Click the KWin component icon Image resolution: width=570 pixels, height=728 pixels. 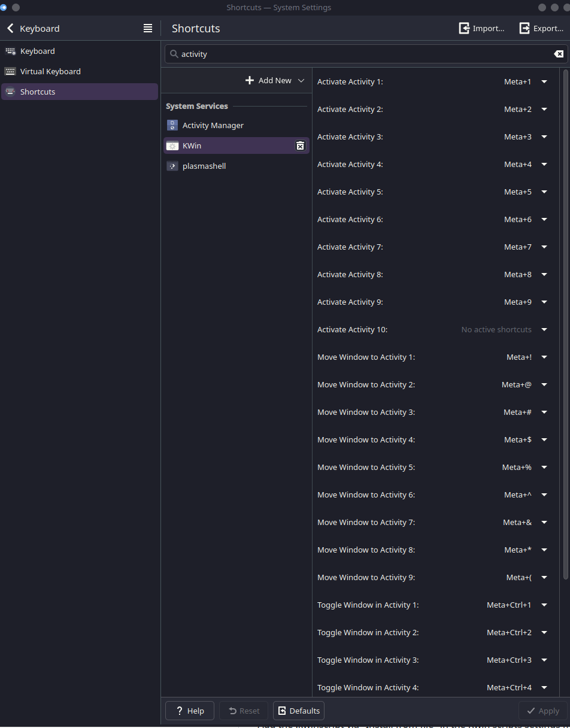click(172, 145)
